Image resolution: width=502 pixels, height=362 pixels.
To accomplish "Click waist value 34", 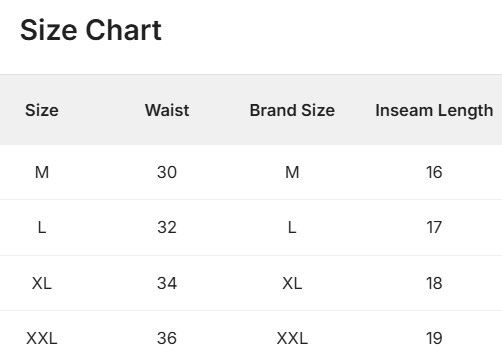I will pyautogui.click(x=167, y=283).
